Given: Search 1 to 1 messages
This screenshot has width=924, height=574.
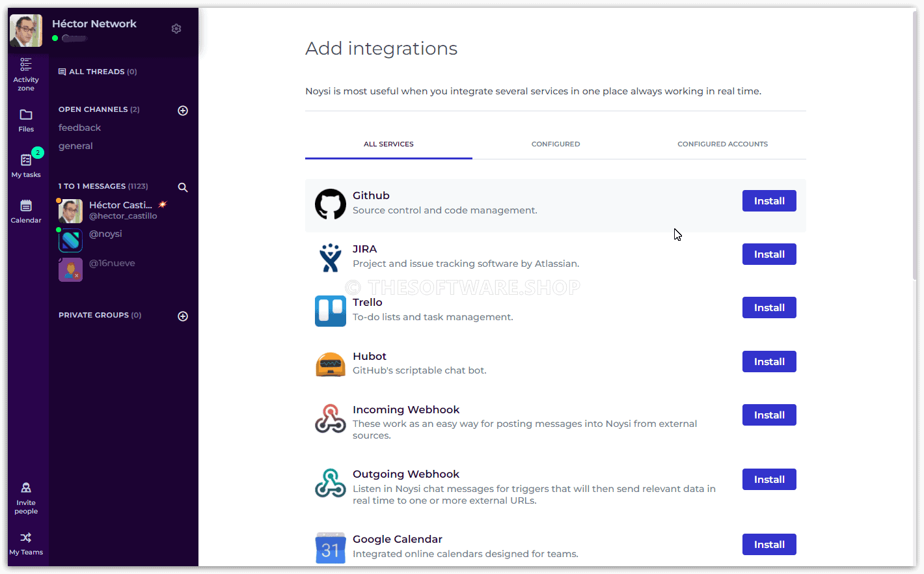Looking at the screenshot, I should pos(183,187).
